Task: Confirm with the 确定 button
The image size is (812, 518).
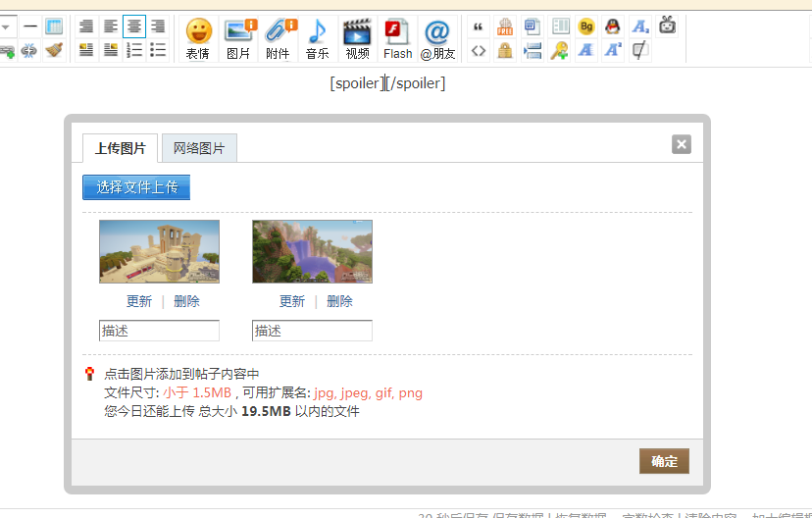Action: click(664, 461)
